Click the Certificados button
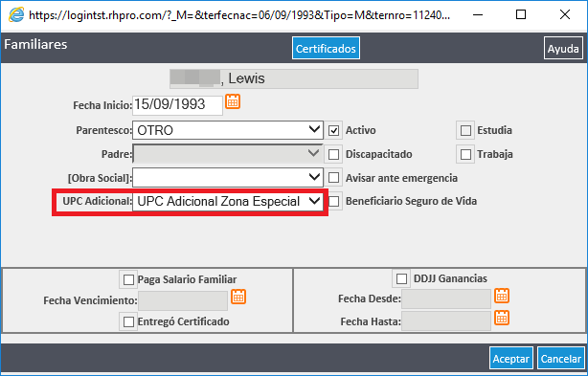The image size is (588, 376). pos(326,48)
